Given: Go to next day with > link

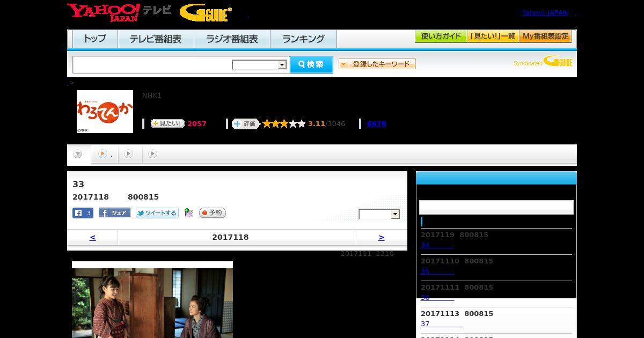Looking at the screenshot, I should point(381,237).
